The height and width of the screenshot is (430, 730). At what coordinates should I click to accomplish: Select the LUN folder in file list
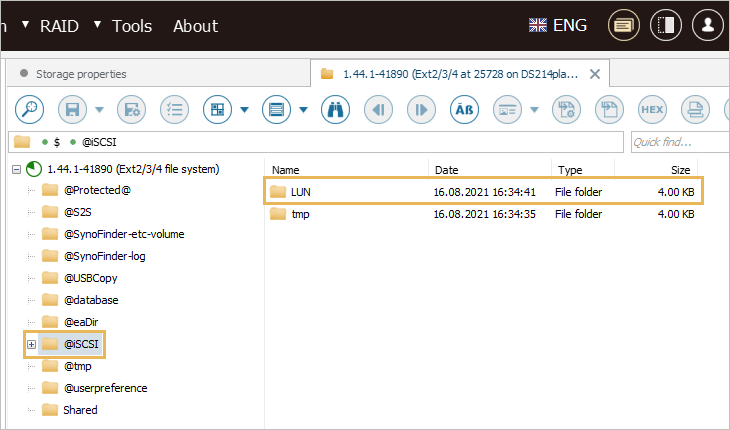301,191
